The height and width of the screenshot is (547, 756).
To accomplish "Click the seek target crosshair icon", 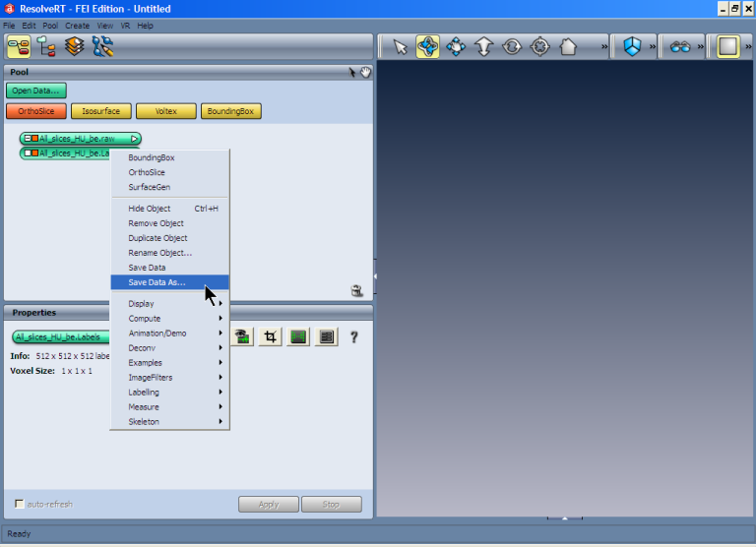I will [x=539, y=46].
